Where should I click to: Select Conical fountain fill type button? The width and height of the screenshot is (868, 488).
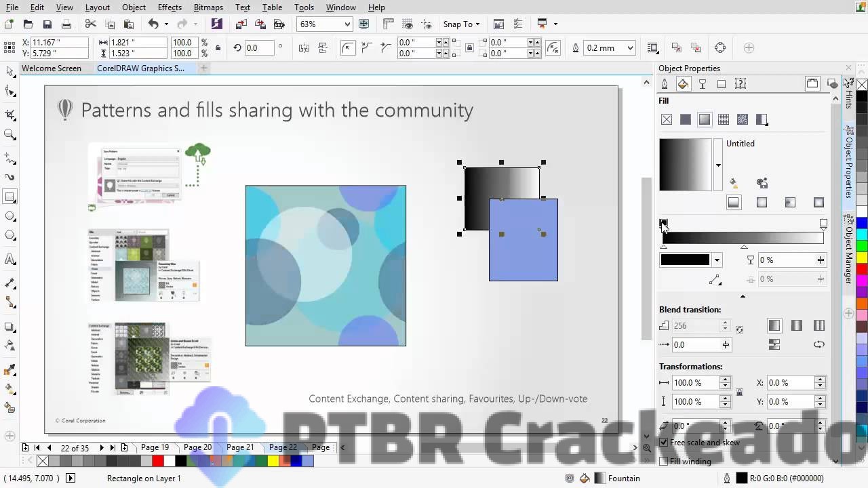(x=791, y=202)
